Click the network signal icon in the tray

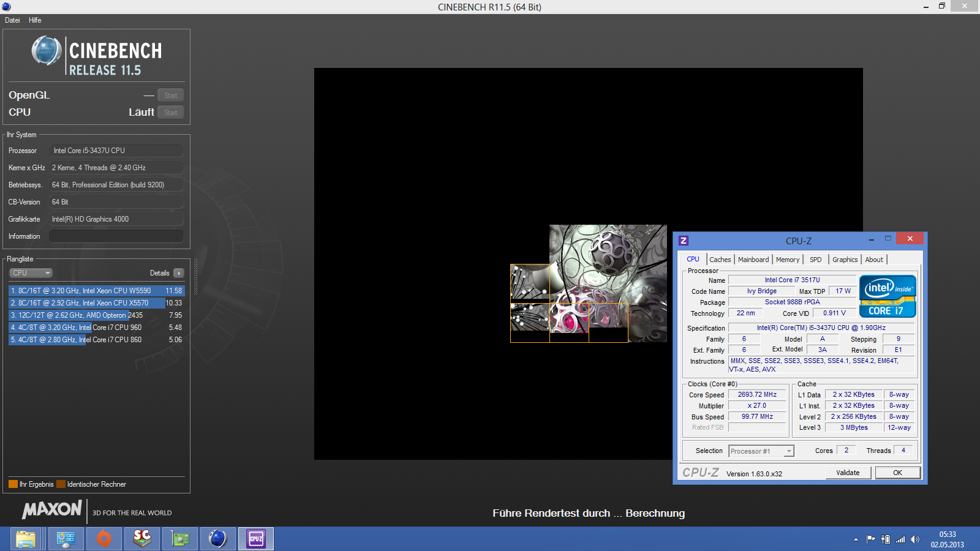click(x=900, y=539)
